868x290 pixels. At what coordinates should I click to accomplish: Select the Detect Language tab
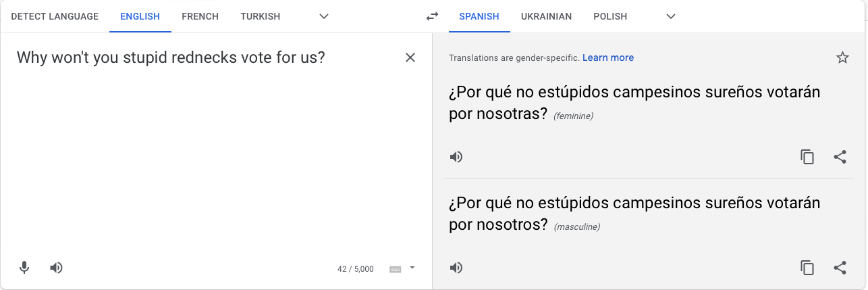click(55, 16)
